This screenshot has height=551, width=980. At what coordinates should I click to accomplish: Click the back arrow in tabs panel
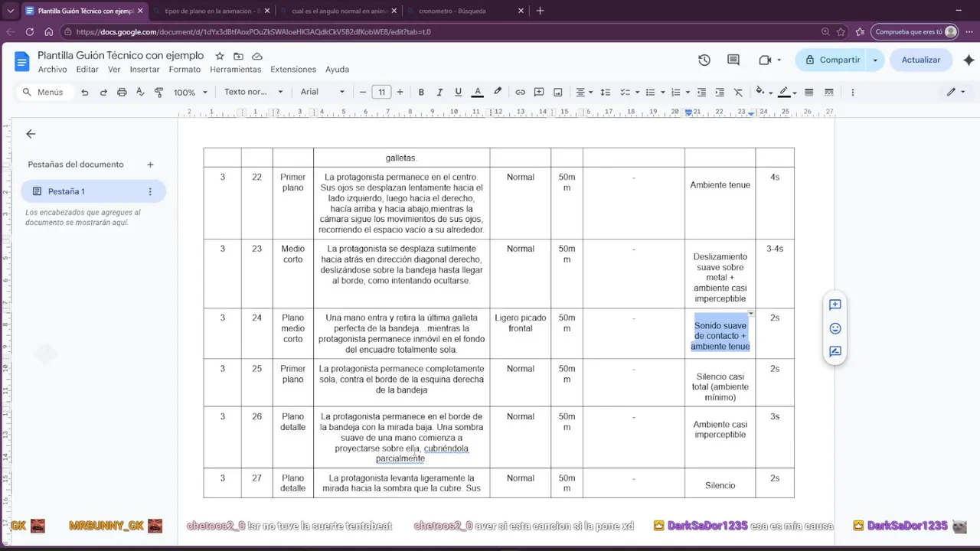[x=31, y=134]
